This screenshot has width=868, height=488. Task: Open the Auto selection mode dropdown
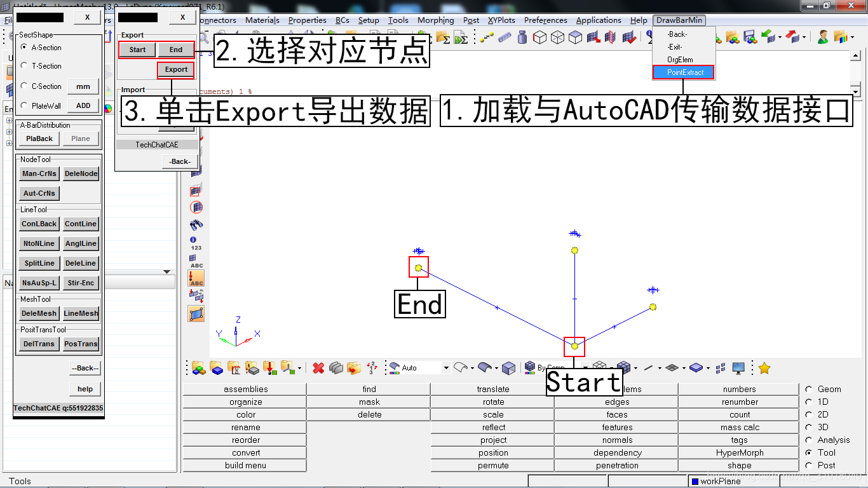[x=446, y=368]
